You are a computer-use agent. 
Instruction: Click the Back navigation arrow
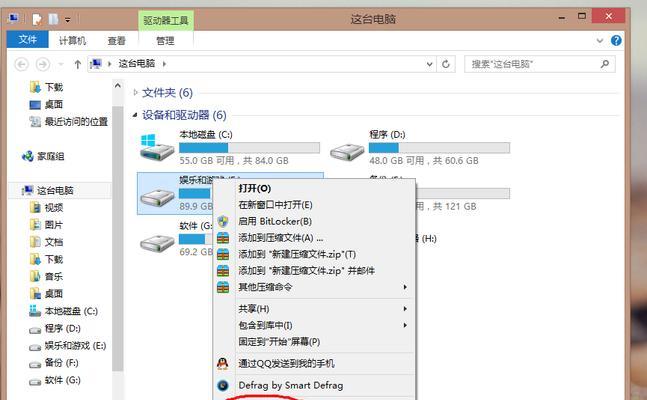tap(21, 64)
